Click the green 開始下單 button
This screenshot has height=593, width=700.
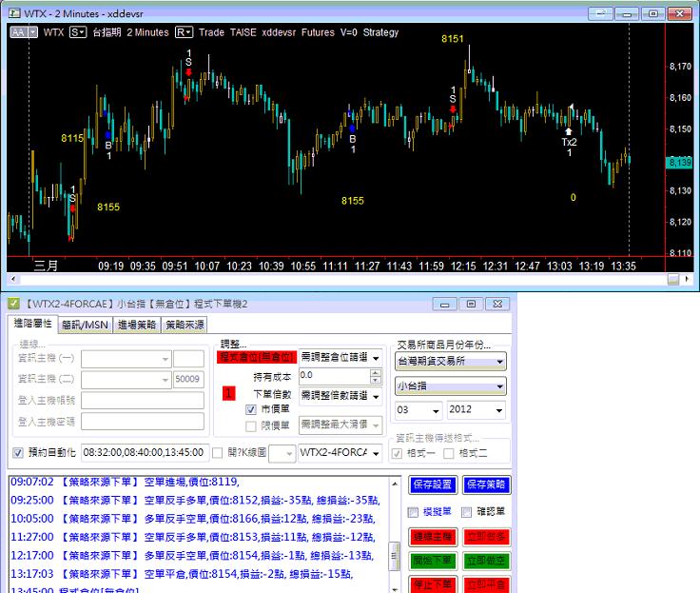433,561
